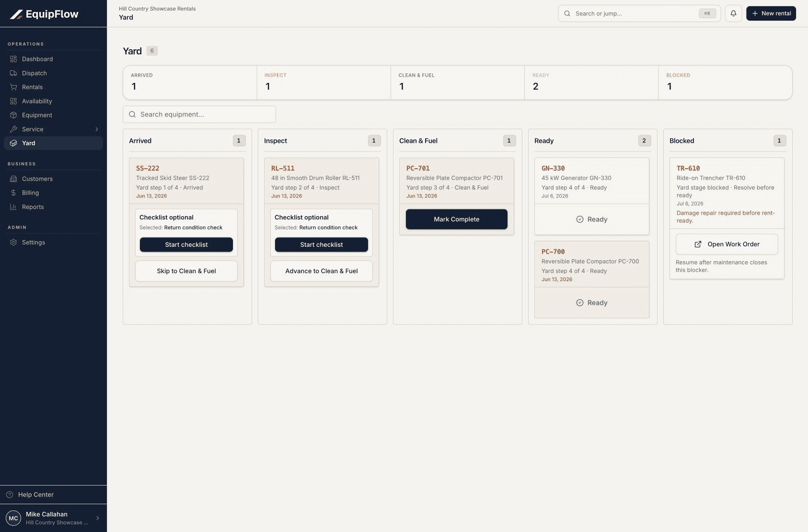Mark PC-701 complete
This screenshot has width=808, height=532.
pyautogui.click(x=457, y=220)
